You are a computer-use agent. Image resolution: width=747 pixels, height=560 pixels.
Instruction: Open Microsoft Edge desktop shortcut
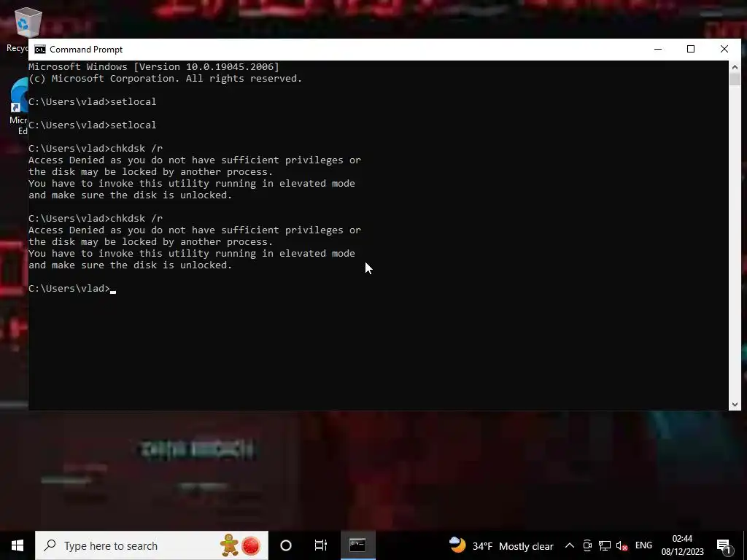click(19, 106)
